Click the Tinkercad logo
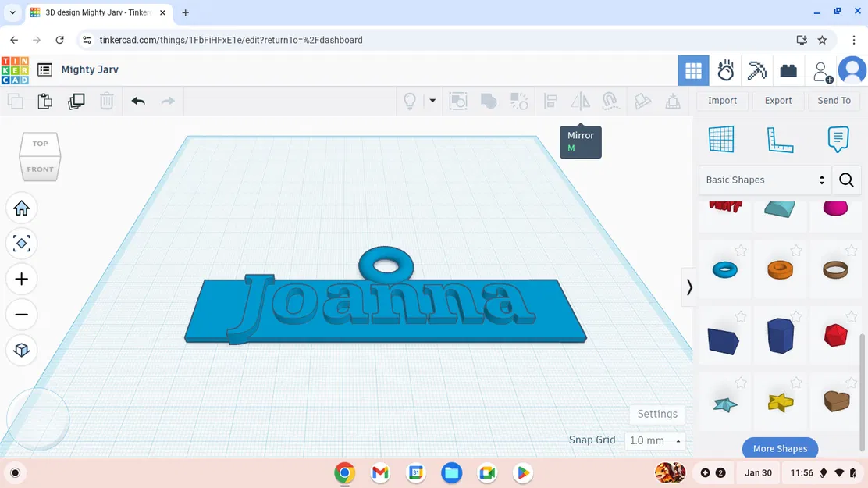Image resolution: width=868 pixels, height=488 pixels. (x=15, y=69)
